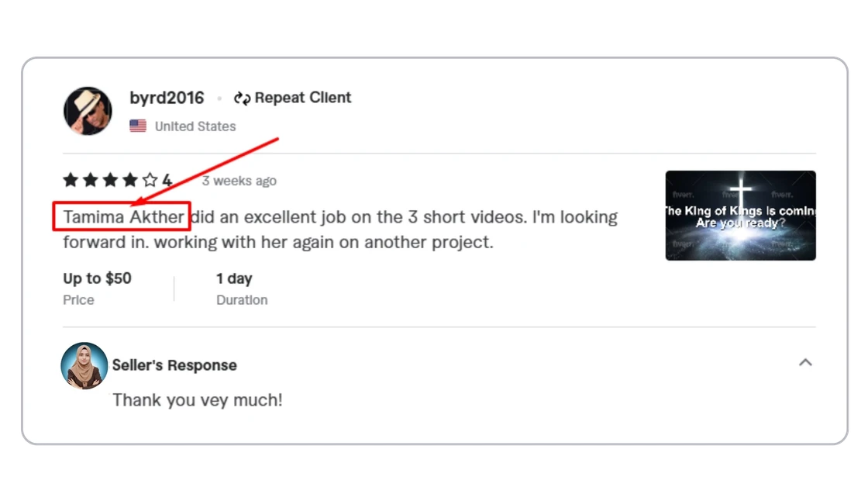Click byrd2016's profile avatar
868x501 pixels.
(x=88, y=111)
